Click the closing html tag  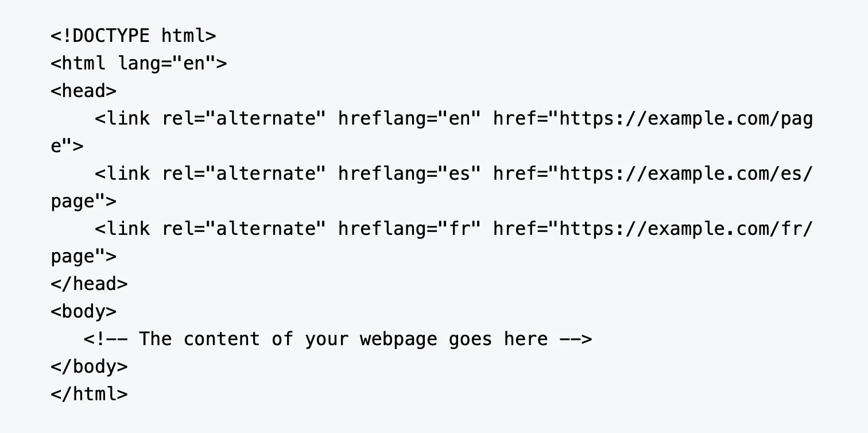(x=90, y=394)
